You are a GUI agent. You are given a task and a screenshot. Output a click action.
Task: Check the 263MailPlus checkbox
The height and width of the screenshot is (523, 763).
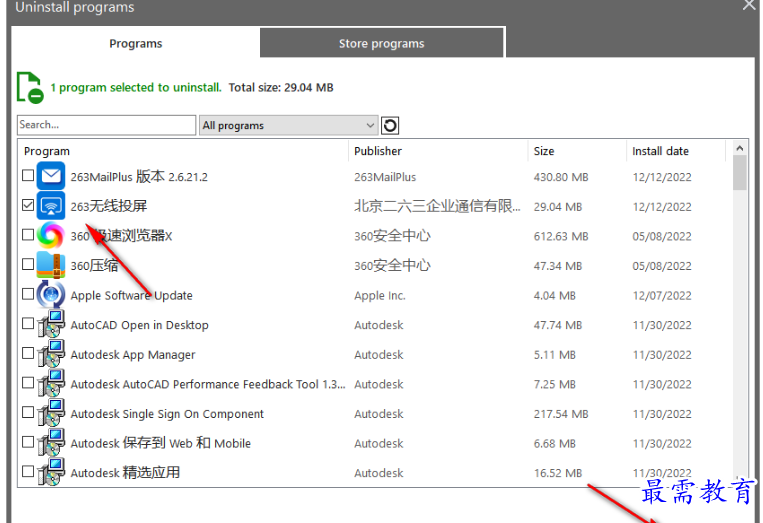[28, 175]
